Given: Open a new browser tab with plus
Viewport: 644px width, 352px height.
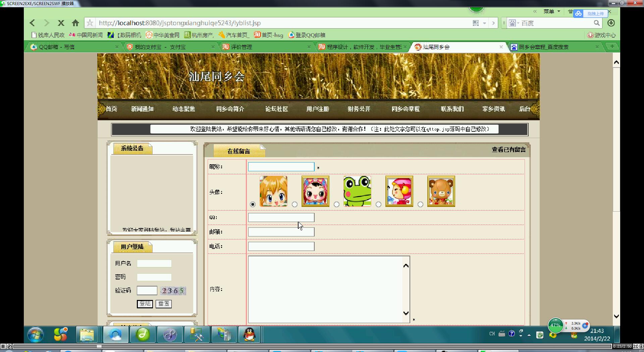Looking at the screenshot, I should [612, 46].
